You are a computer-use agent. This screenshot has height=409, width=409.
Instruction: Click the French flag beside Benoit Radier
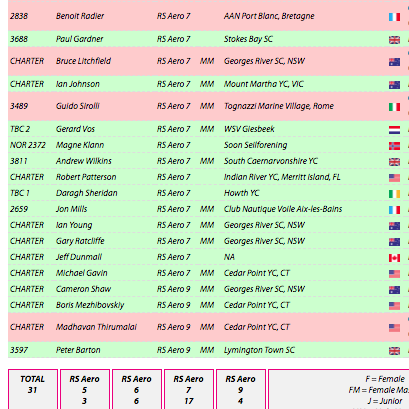pyautogui.click(x=394, y=17)
